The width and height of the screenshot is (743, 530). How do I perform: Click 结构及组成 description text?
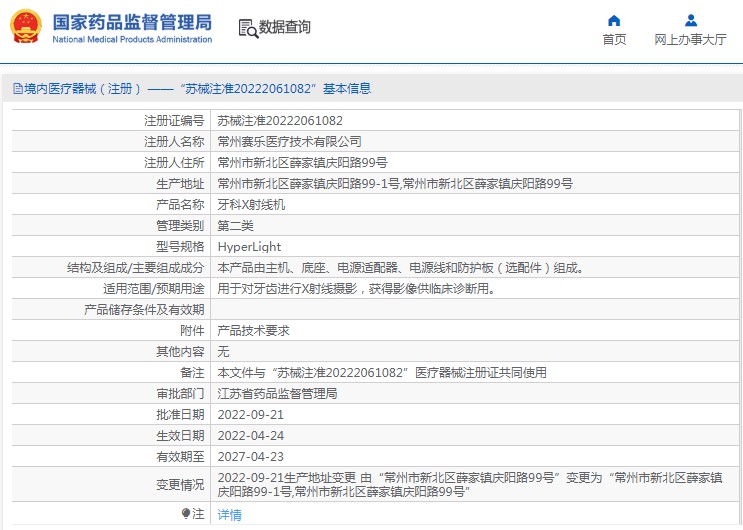coord(402,268)
